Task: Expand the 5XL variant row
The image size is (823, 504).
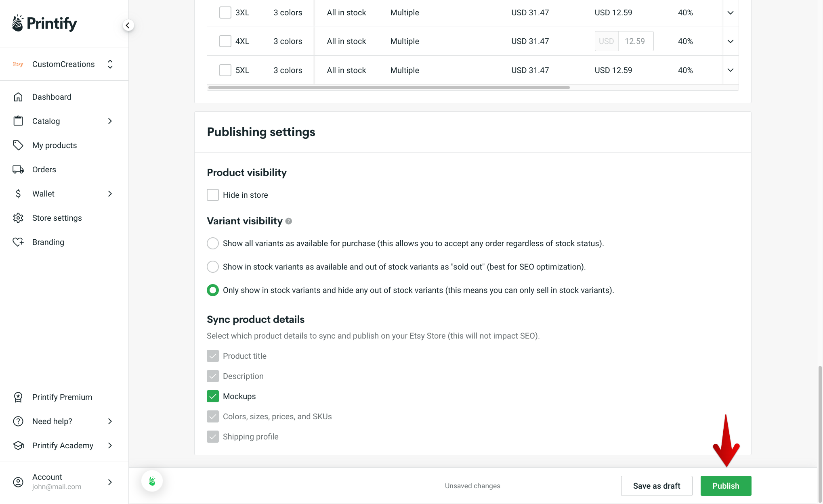Action: [x=730, y=70]
